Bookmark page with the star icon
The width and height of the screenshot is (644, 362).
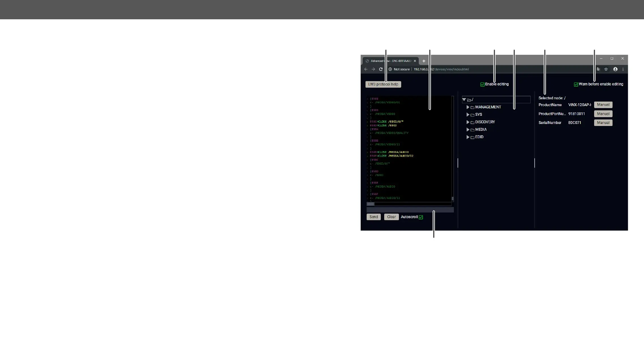[606, 69]
